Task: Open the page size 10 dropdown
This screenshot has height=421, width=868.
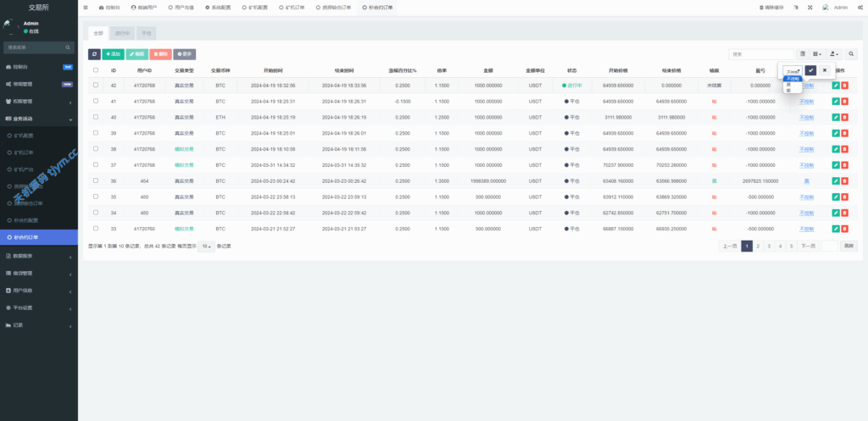Action: point(206,246)
